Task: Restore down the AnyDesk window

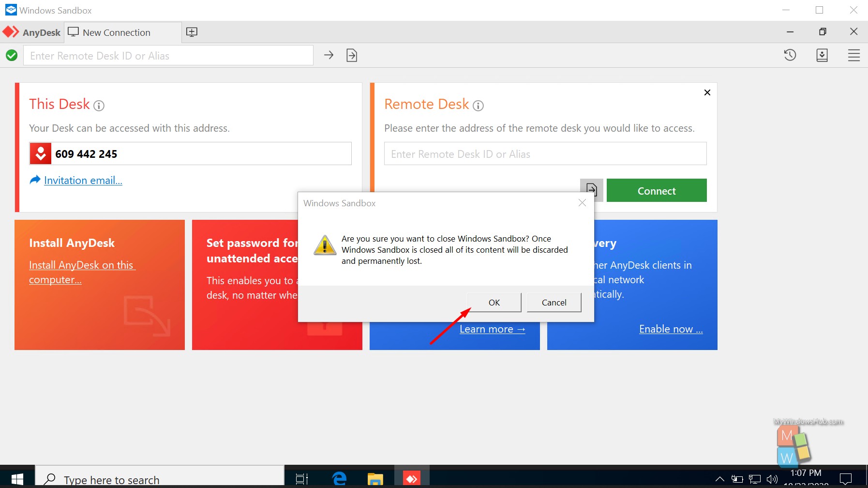Action: [823, 32]
